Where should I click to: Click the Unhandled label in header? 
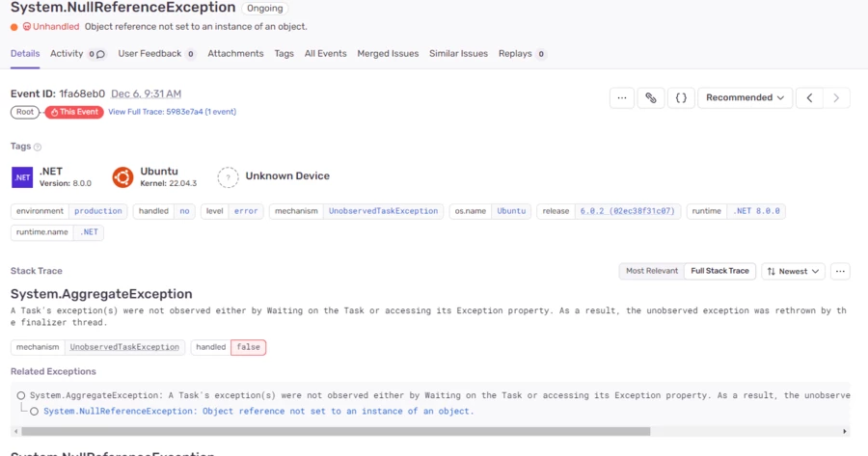pos(55,27)
